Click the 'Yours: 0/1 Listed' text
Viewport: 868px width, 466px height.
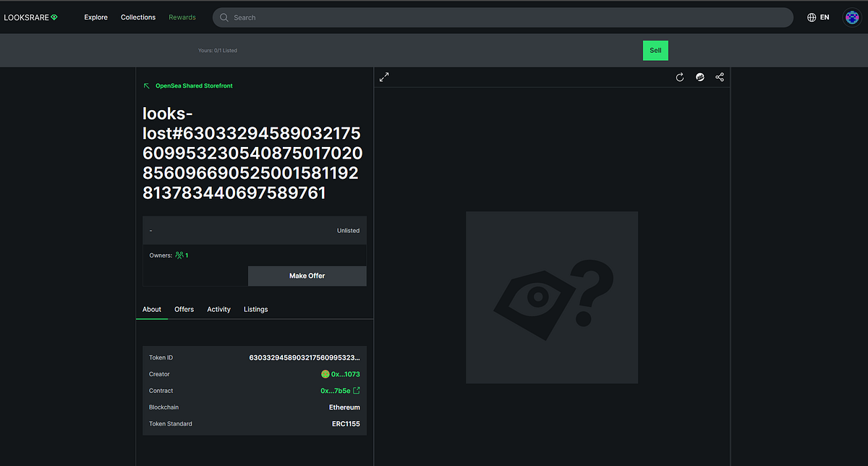coord(218,51)
